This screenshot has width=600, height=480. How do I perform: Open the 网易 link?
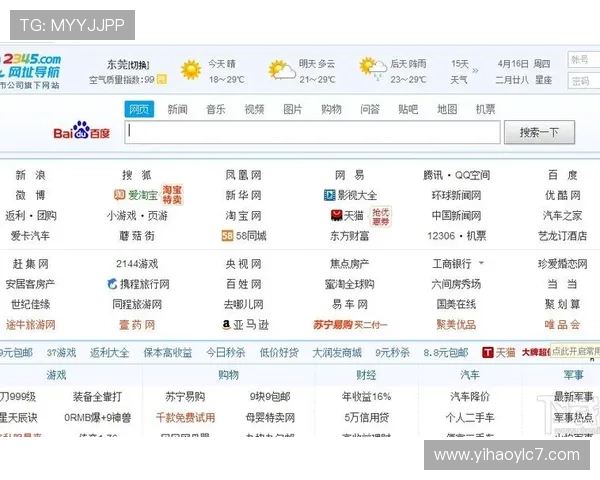click(350, 175)
